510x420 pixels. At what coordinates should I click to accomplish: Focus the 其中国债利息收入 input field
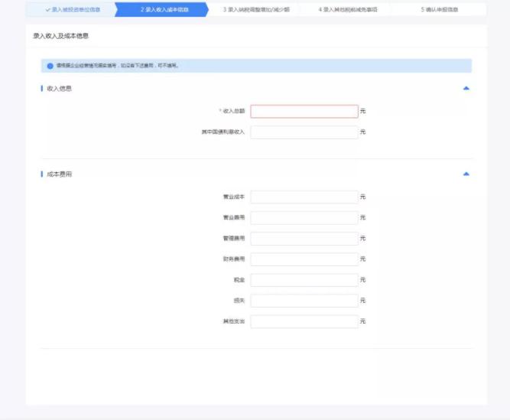click(304, 132)
